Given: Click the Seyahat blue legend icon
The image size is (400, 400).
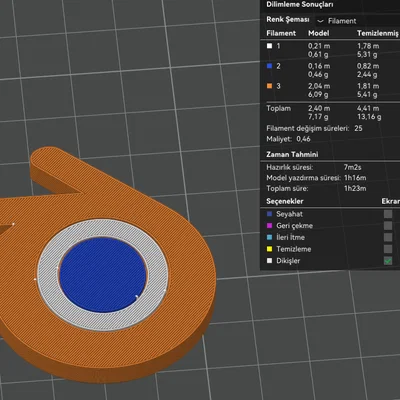Looking at the screenshot, I should [270, 214].
